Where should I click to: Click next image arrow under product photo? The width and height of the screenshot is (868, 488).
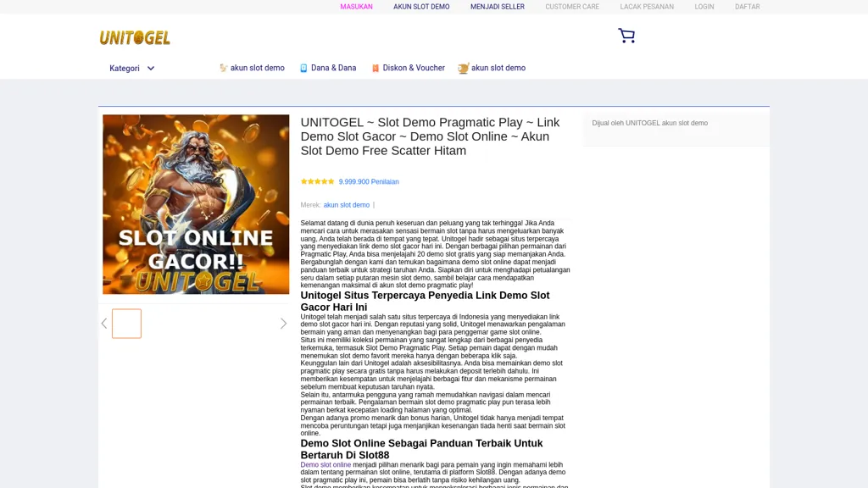[x=283, y=324]
